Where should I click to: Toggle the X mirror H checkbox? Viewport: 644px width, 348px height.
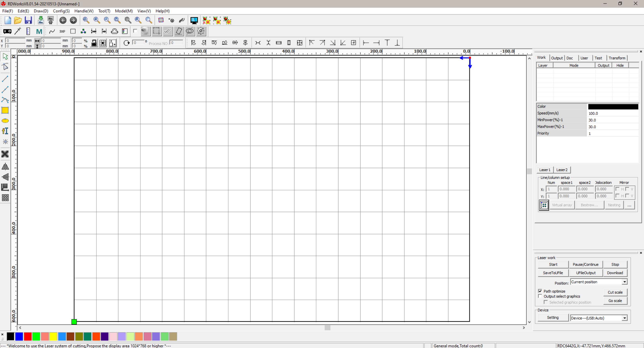[x=618, y=189]
